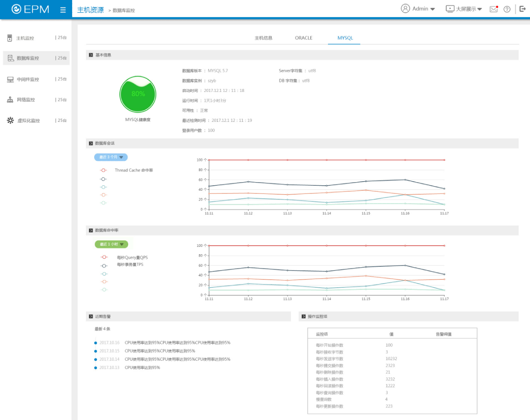Open the mail notifications icon
This screenshot has height=420, width=530.
click(494, 9)
